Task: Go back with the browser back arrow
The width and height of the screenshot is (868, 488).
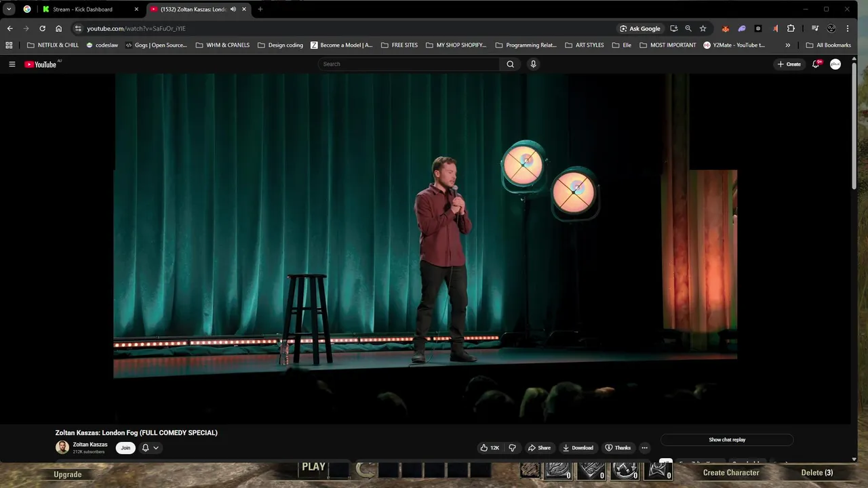Action: point(9,28)
